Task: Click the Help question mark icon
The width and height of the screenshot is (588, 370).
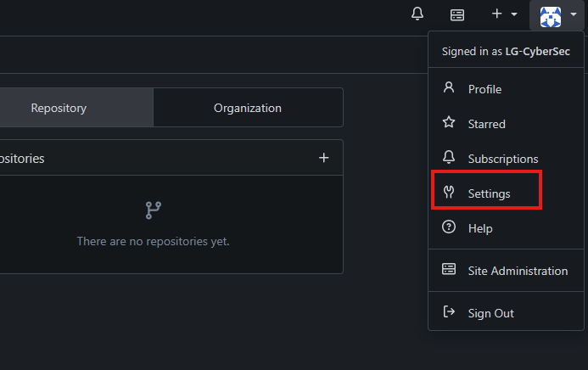Action: pos(449,227)
